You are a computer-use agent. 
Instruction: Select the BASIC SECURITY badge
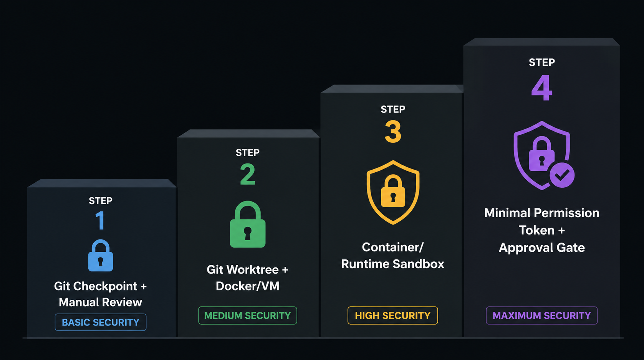[101, 322]
